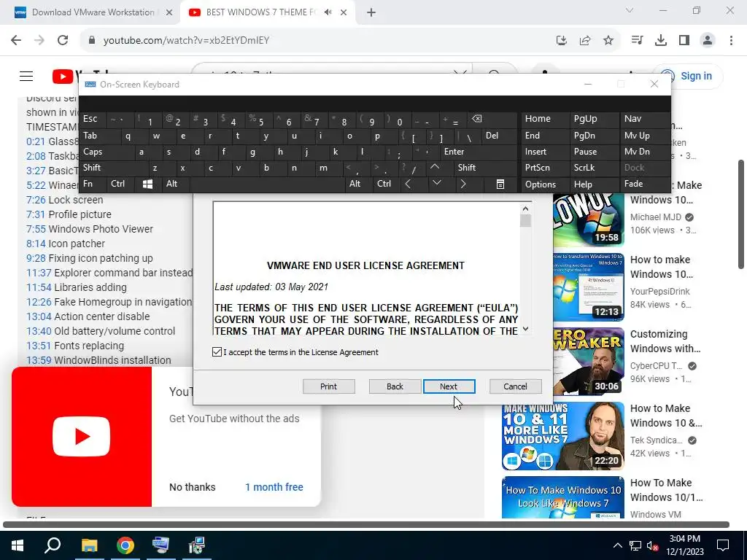
Task: Click Print in VMware installer
Action: click(329, 386)
